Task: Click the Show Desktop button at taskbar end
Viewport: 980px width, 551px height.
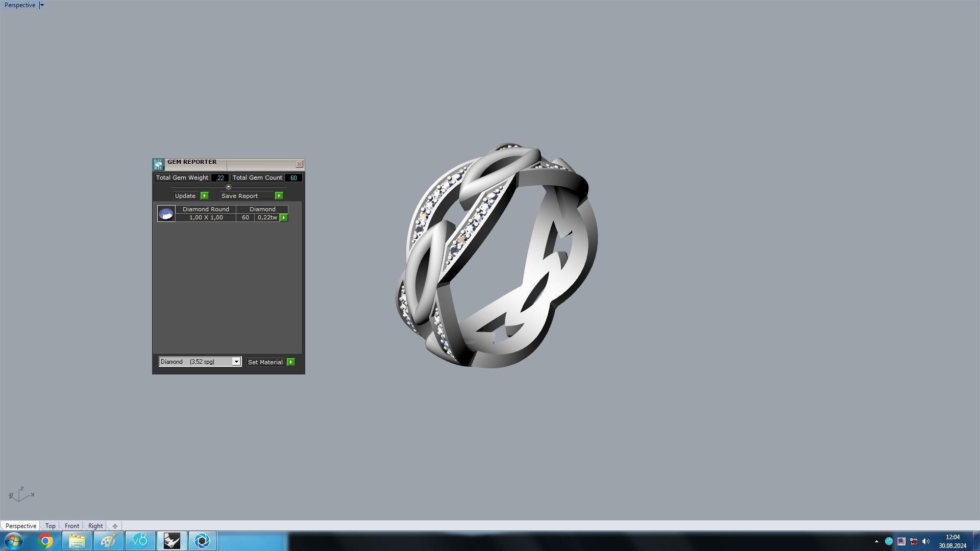Action: 976,541
